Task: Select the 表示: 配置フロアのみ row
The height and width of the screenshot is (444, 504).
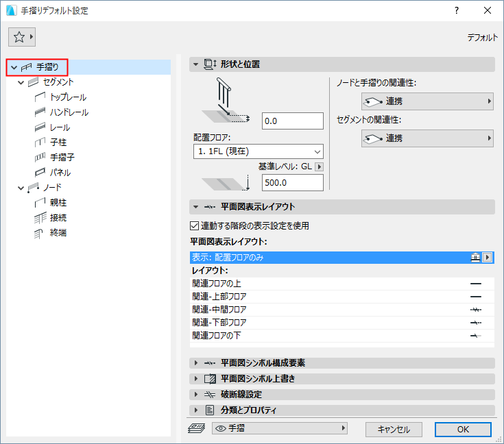Action: [x=342, y=258]
